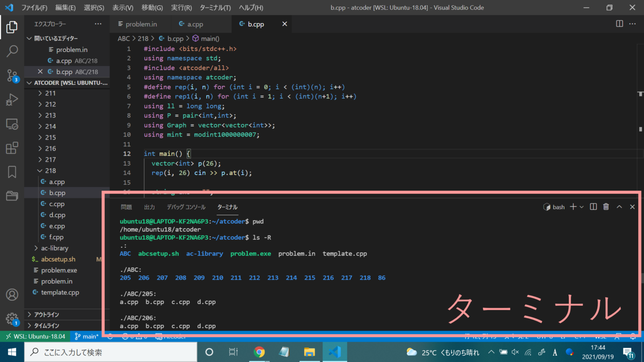
Task: Switch to the 出力 panel tab
Action: point(149,207)
